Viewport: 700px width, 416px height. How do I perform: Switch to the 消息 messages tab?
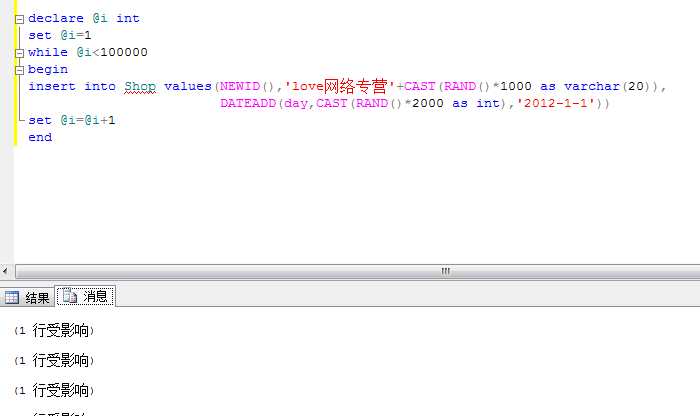(85, 296)
